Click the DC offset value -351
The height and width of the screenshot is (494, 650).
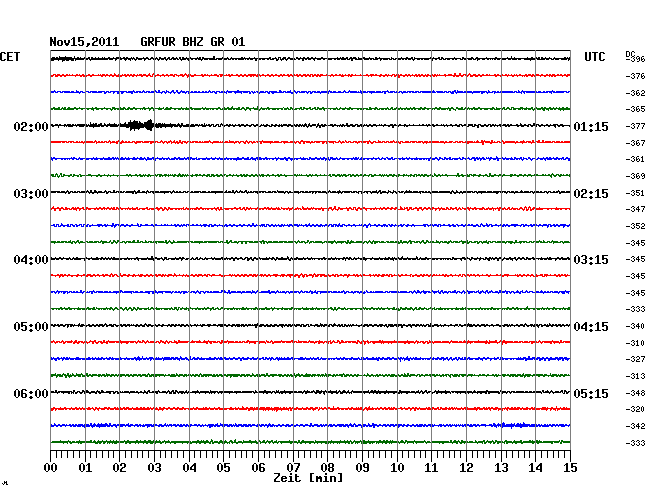pos(635,193)
